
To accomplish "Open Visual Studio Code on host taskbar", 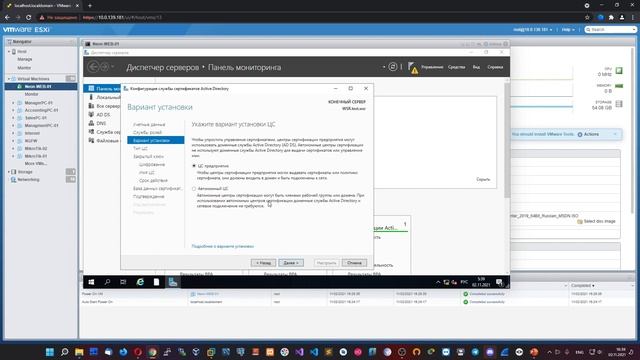I will (x=314, y=352).
